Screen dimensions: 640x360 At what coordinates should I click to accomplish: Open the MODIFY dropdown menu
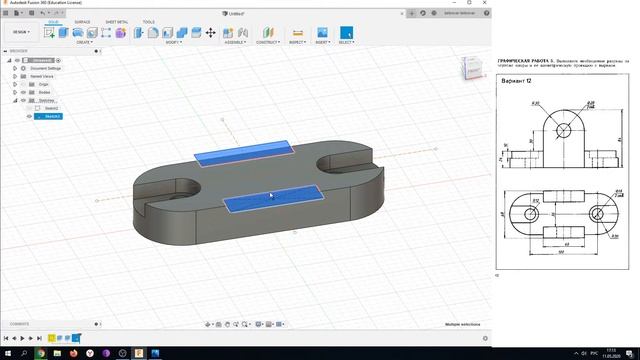(x=174, y=42)
